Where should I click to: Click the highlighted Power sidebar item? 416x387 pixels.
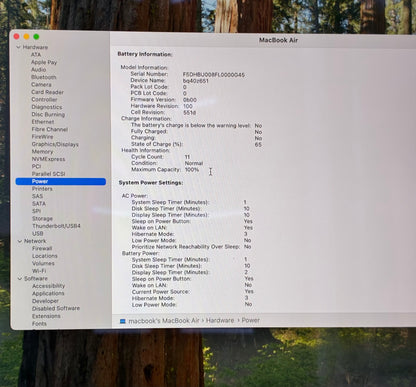point(61,181)
